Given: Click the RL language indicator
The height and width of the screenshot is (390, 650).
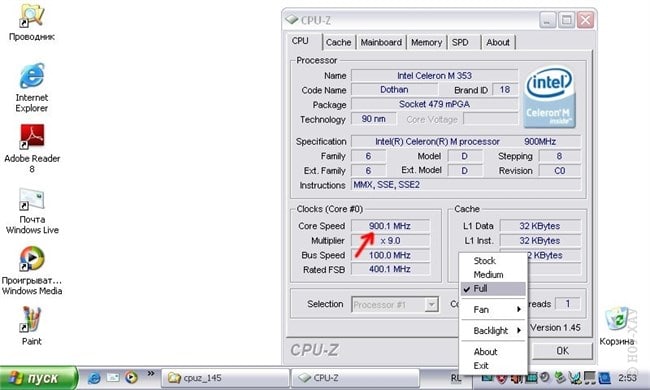Looking at the screenshot, I should (456, 378).
